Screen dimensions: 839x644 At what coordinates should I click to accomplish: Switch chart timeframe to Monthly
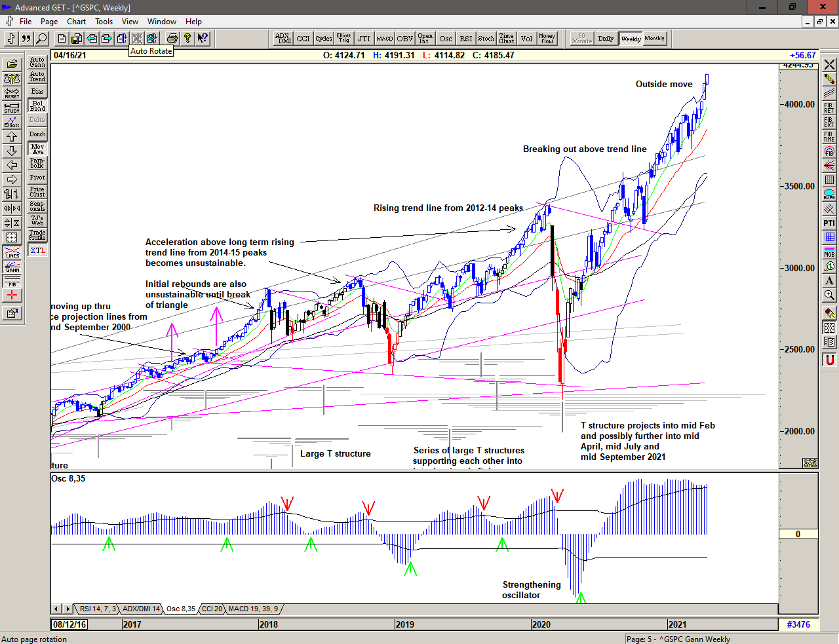pyautogui.click(x=654, y=39)
